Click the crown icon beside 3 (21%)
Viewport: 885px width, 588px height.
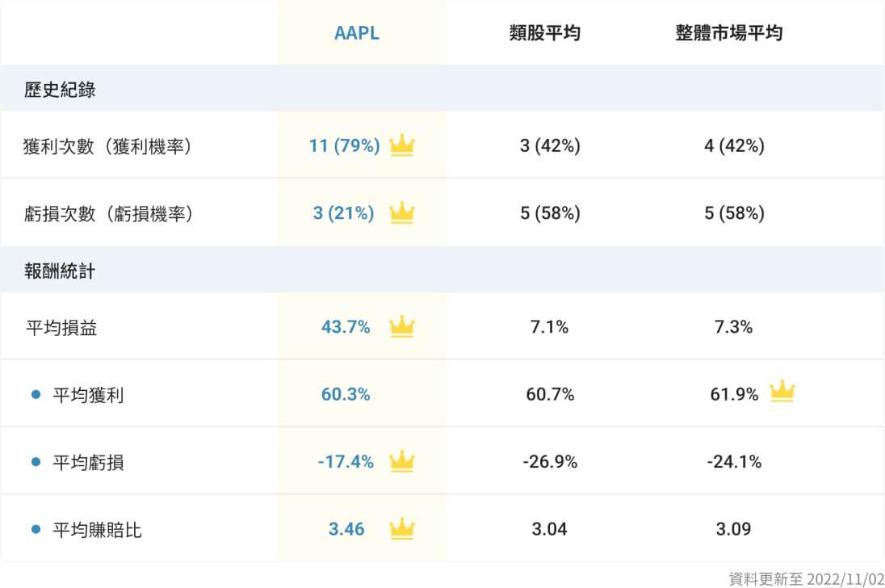401,213
